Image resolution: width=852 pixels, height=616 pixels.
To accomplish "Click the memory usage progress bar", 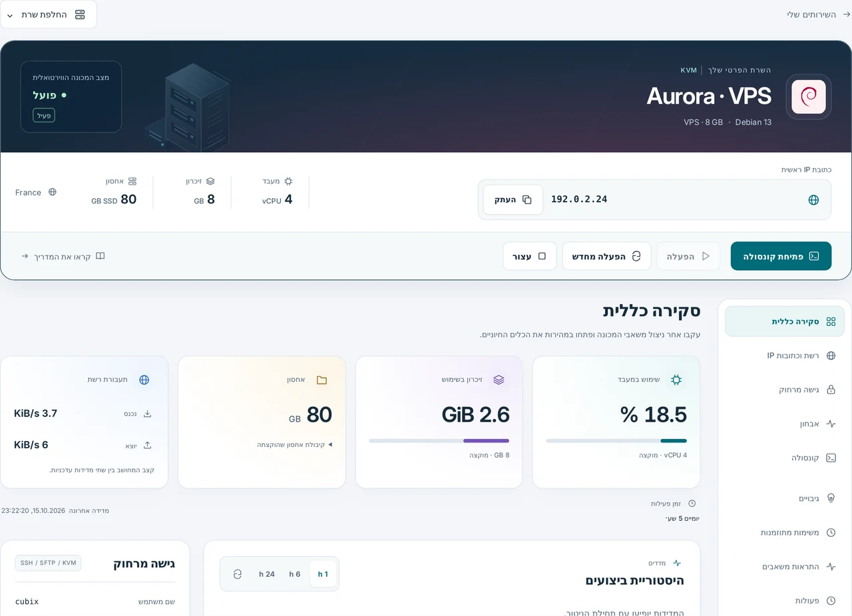I will (439, 440).
